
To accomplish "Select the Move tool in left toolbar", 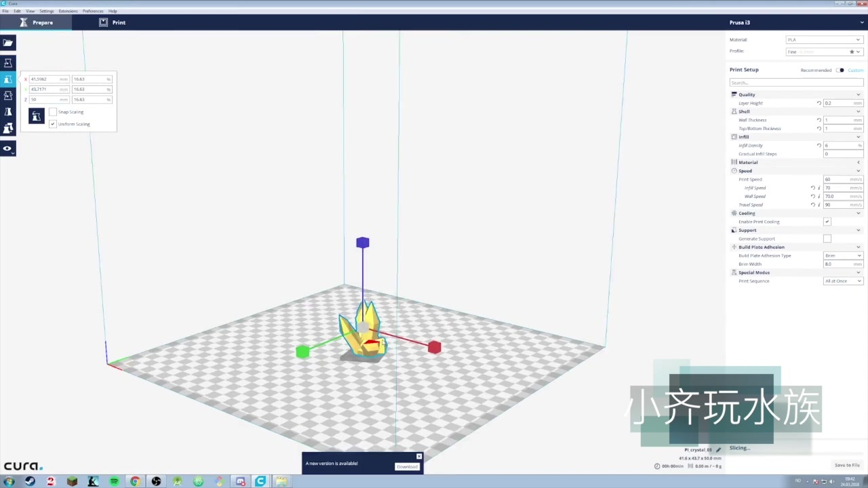I will click(x=8, y=63).
